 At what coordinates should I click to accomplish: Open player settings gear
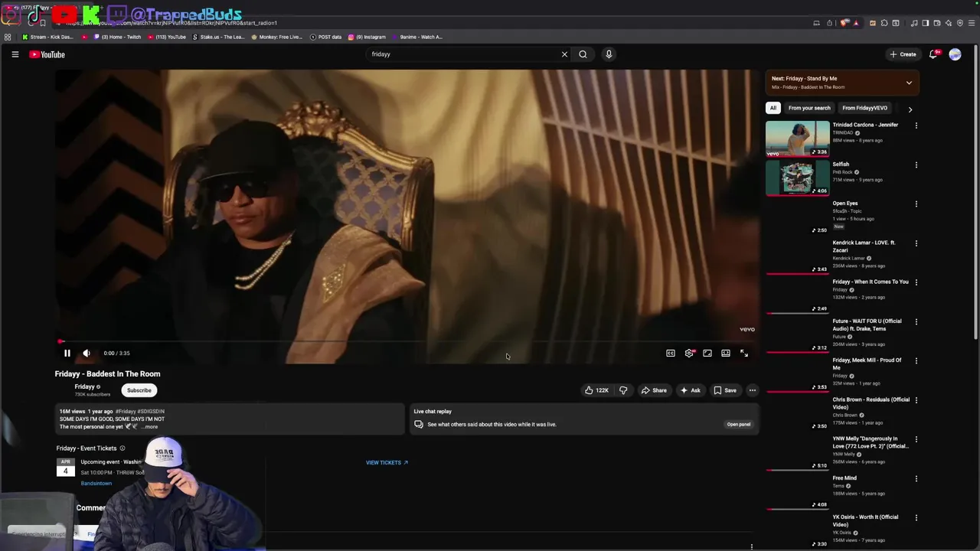tap(689, 353)
